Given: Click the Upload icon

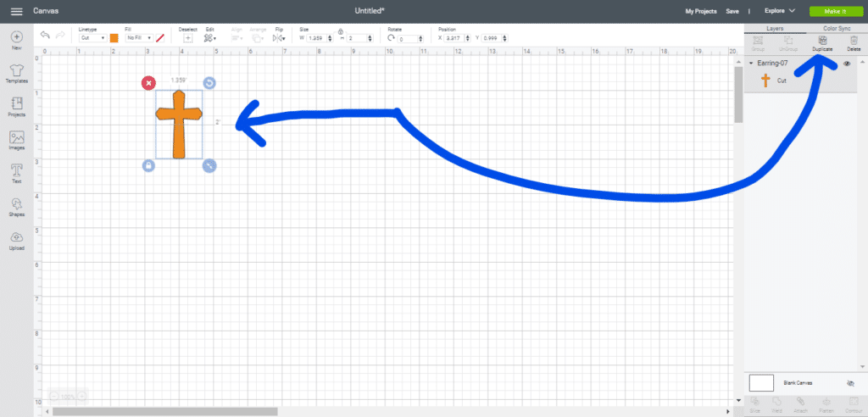Looking at the screenshot, I should 16,241.
